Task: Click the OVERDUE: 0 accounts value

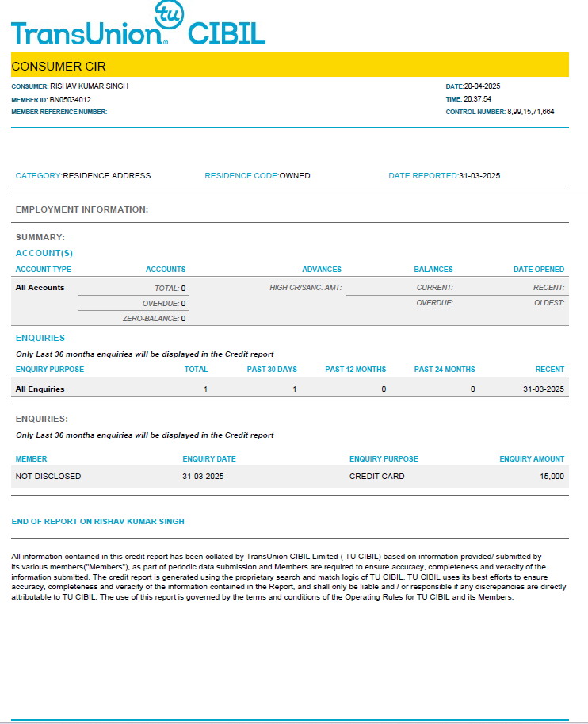Action: click(164, 304)
